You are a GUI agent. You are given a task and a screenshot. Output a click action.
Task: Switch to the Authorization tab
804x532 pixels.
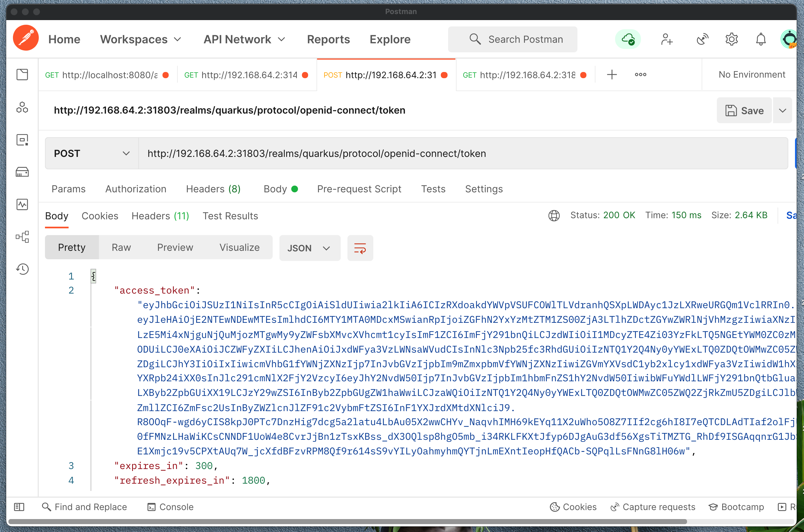(x=136, y=189)
